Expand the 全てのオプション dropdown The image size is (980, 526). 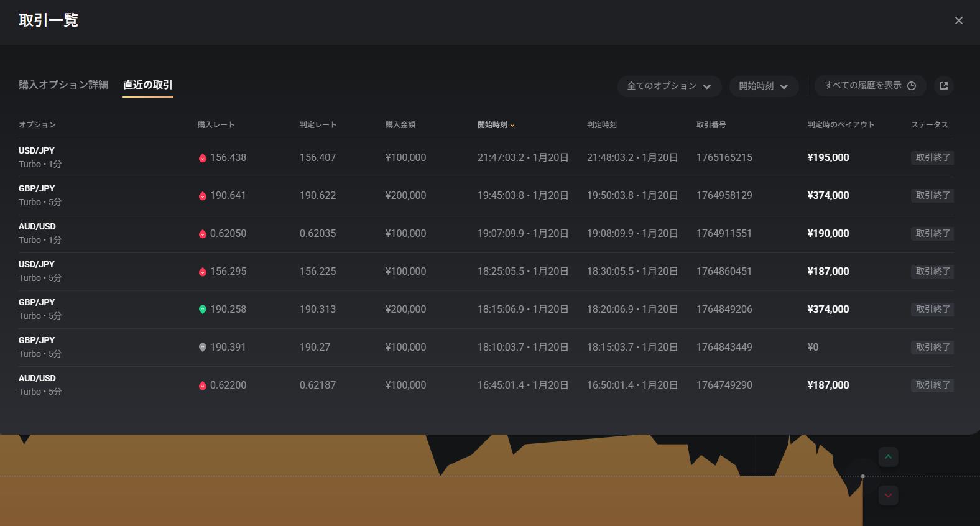pos(669,86)
